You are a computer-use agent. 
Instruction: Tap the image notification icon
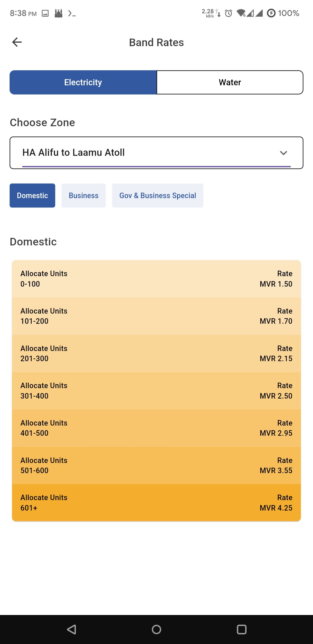pyautogui.click(x=45, y=13)
